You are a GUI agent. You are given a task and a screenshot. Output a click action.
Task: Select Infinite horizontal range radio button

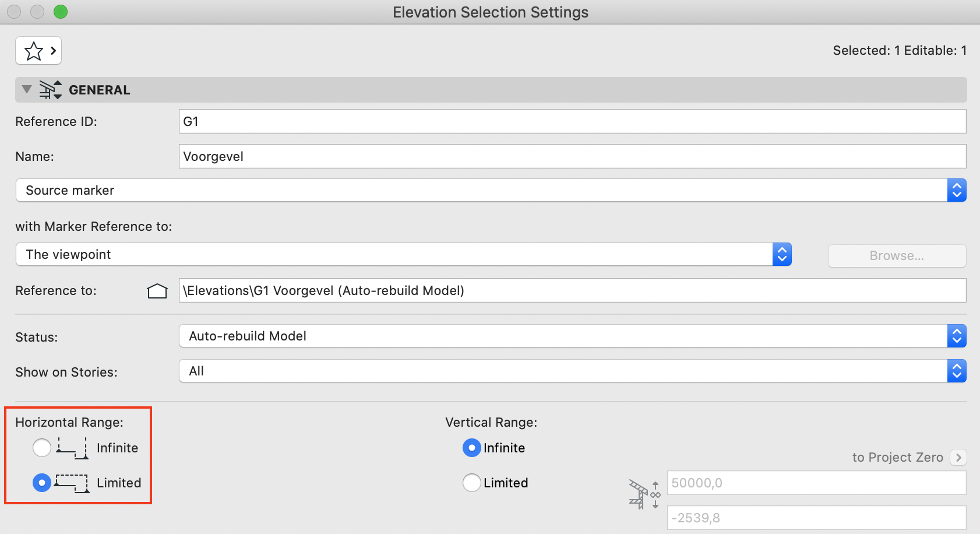tap(42, 448)
